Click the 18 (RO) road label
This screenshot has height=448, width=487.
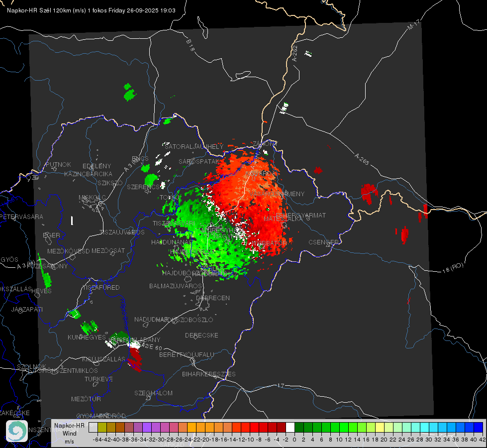[453, 268]
